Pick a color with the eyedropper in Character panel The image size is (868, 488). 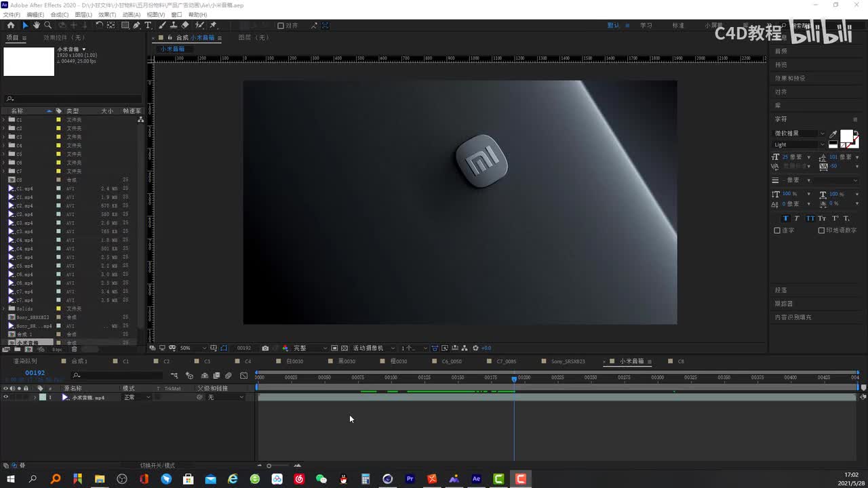point(833,134)
